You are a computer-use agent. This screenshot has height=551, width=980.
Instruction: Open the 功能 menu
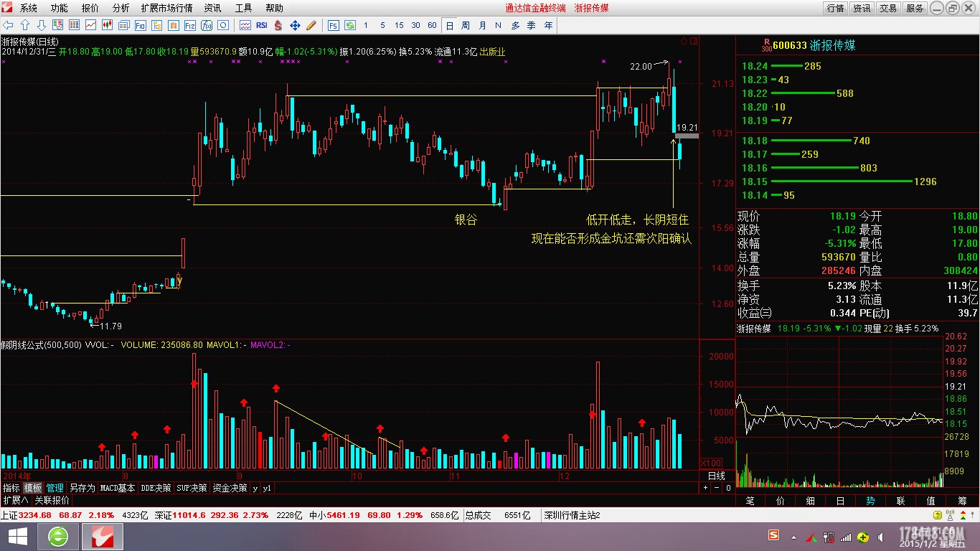point(60,8)
